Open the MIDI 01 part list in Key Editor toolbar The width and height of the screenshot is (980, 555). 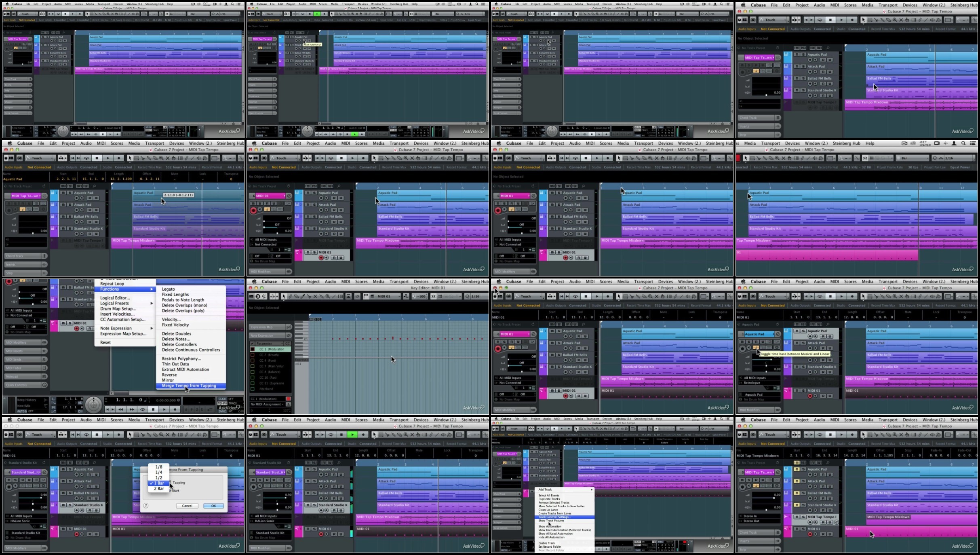tap(387, 296)
